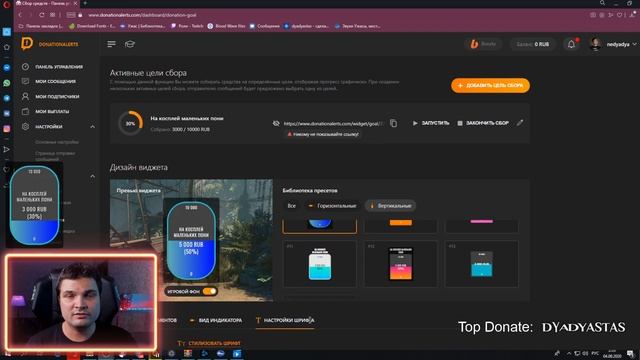Viewport: 640px width, 360px height.
Task: Open the Download Fonts bookmark
Action: tap(91, 26)
